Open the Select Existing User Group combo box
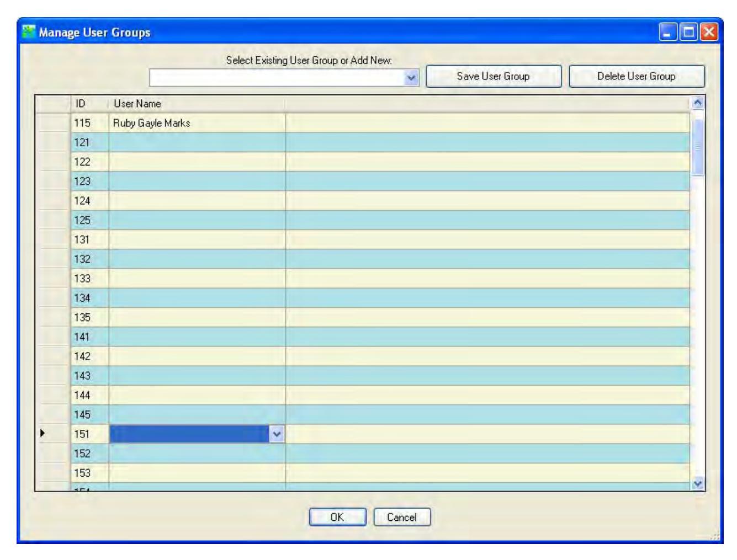This screenshot has width=737, height=560. tap(411, 78)
